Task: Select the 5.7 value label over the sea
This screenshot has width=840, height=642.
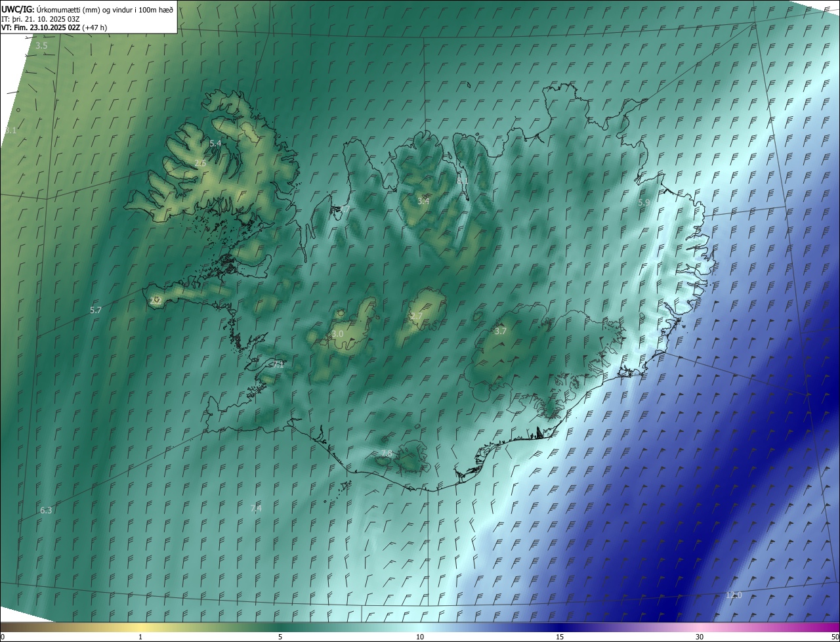Action: tap(96, 310)
